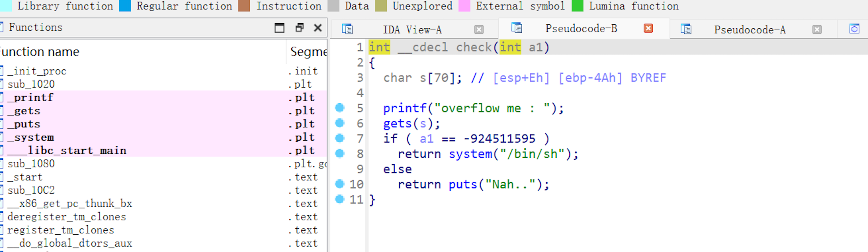Toggle breakpoint dot on line 6
This screenshot has height=252, width=868.
340,123
